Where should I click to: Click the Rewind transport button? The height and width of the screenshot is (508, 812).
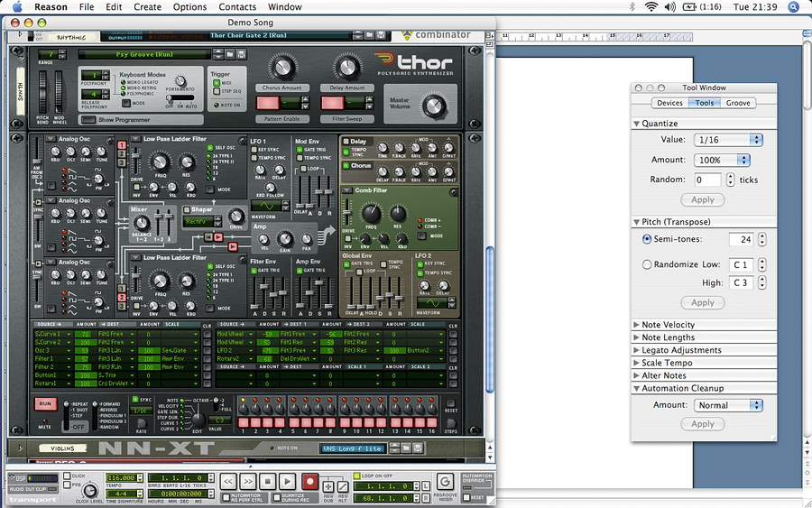pyautogui.click(x=228, y=482)
